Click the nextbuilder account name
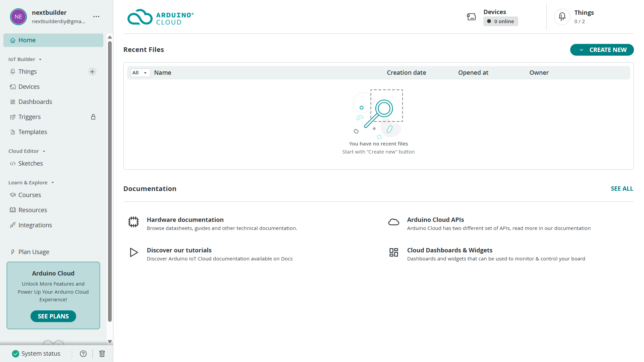Viewport: 644px width, 362px height. (x=49, y=13)
